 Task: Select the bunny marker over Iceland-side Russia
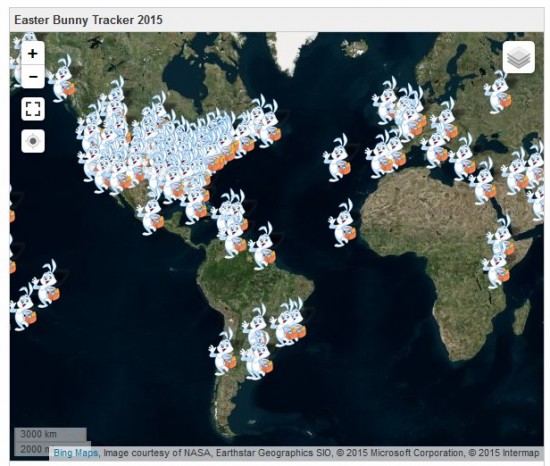498,92
